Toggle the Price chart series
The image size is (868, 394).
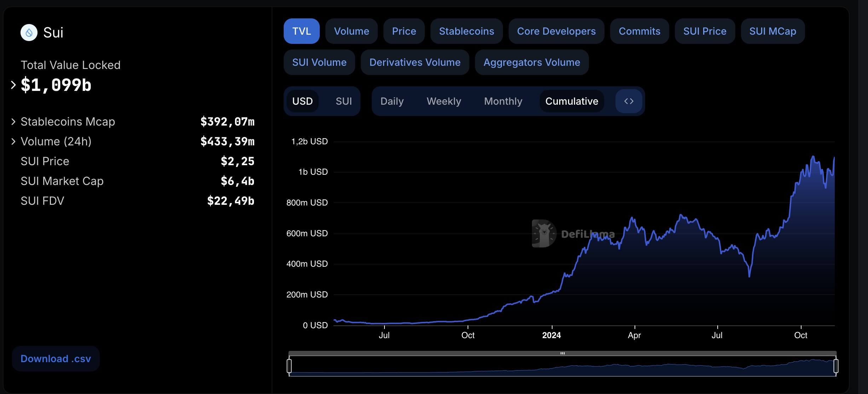tap(404, 31)
